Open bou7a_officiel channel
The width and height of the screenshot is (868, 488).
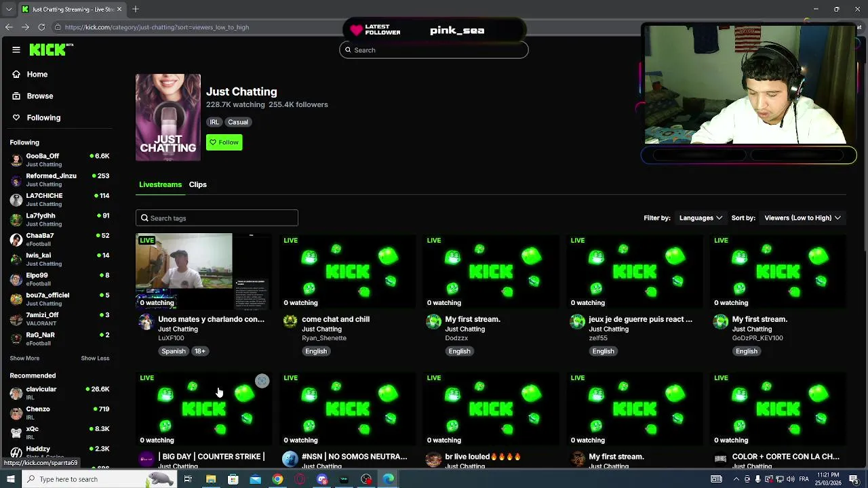click(x=60, y=299)
